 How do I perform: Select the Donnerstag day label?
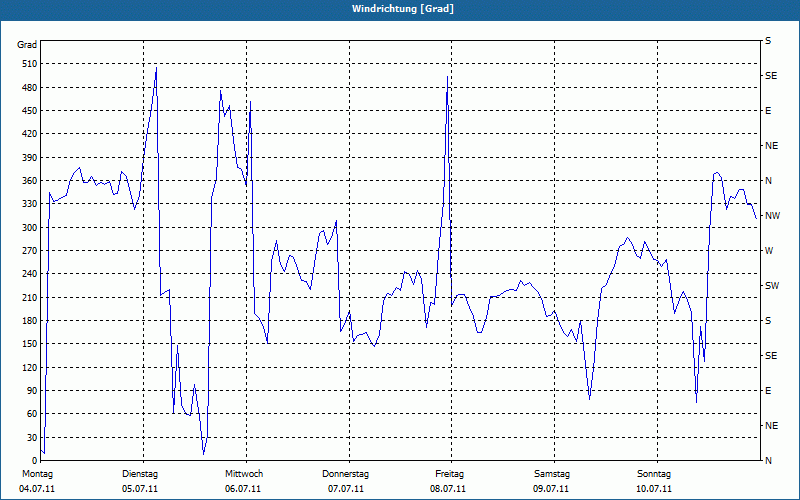pyautogui.click(x=345, y=474)
